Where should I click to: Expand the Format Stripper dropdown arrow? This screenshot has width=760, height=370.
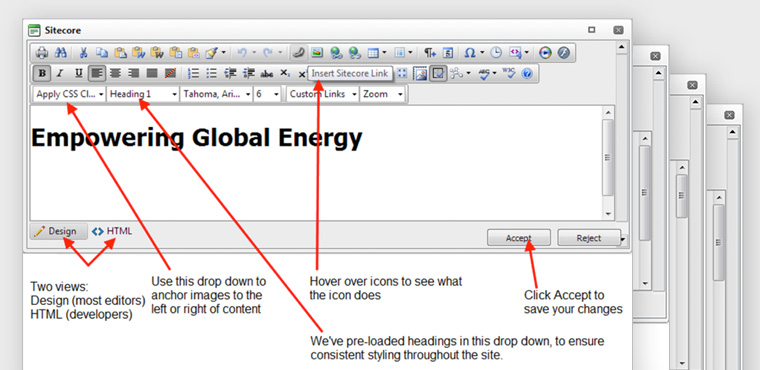click(x=223, y=52)
